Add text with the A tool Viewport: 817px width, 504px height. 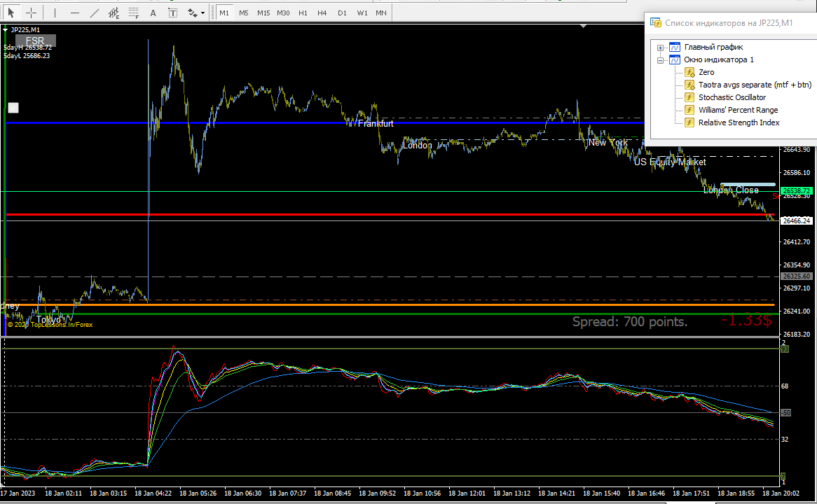click(153, 13)
